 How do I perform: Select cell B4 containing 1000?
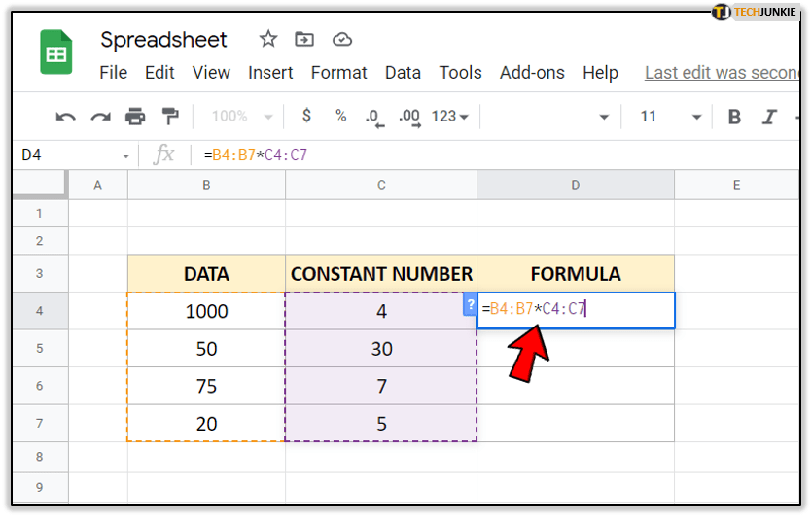coord(206,312)
